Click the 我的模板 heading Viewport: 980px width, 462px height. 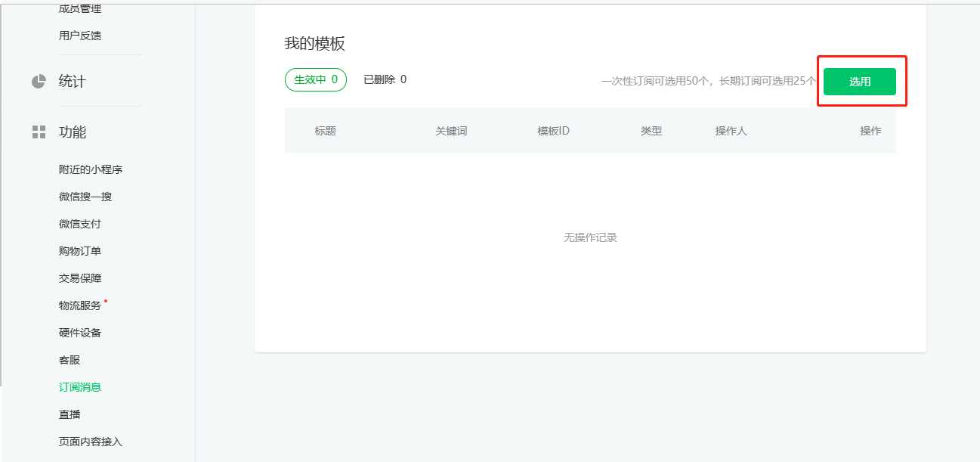pyautogui.click(x=314, y=43)
